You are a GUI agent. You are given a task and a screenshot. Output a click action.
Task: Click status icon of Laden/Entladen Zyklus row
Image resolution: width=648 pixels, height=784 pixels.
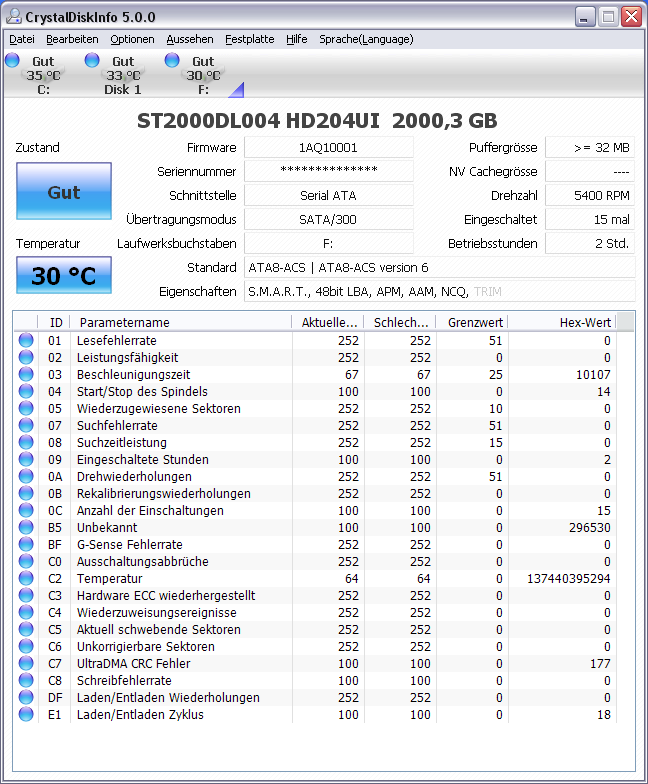coord(26,714)
